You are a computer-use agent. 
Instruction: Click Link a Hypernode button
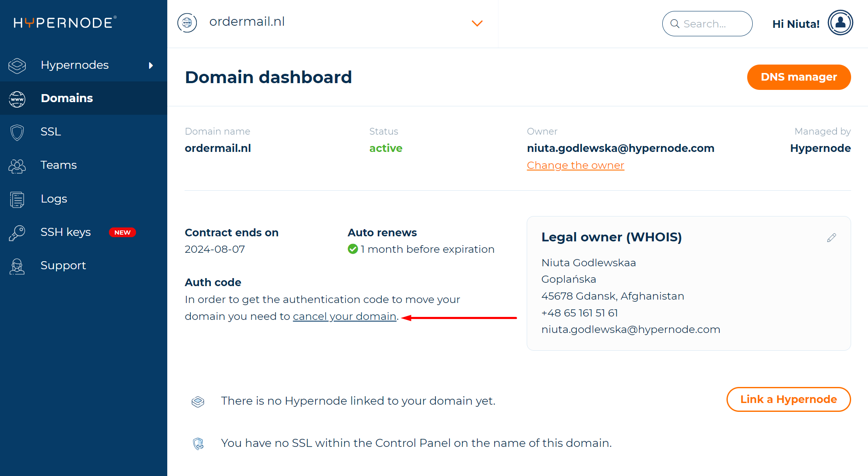pos(789,400)
